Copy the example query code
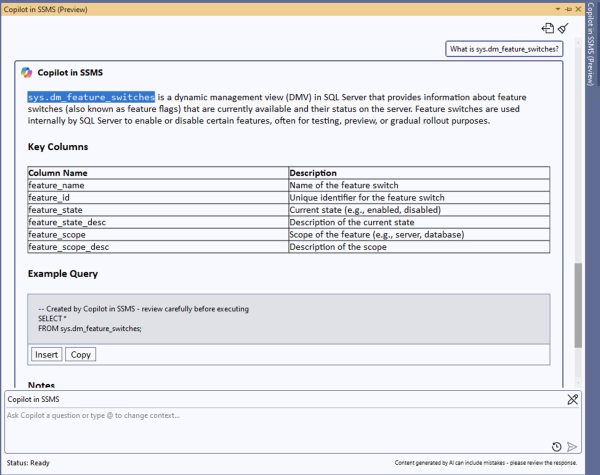 point(81,354)
